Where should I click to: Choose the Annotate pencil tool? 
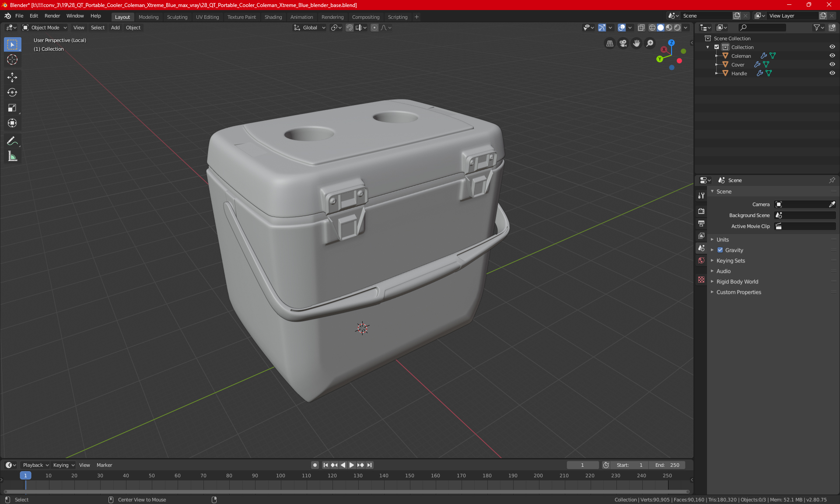tap(12, 141)
